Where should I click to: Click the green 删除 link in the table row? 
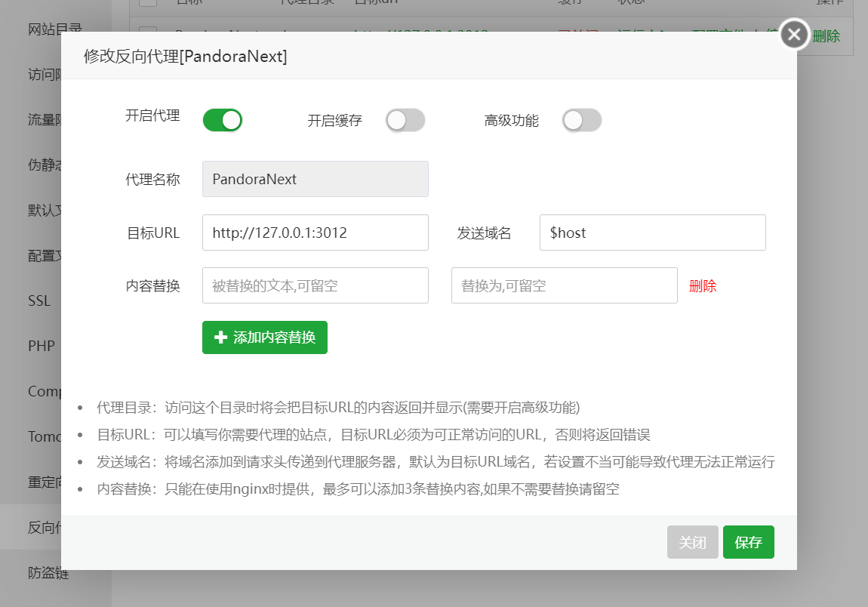coord(826,35)
